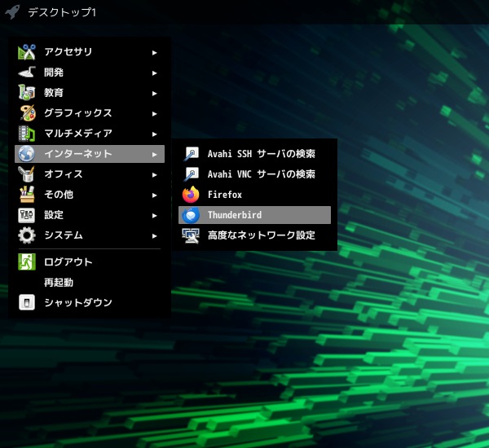The image size is (489, 448).
Task: Expand the グラフィックス submenu arrow
Action: point(154,114)
